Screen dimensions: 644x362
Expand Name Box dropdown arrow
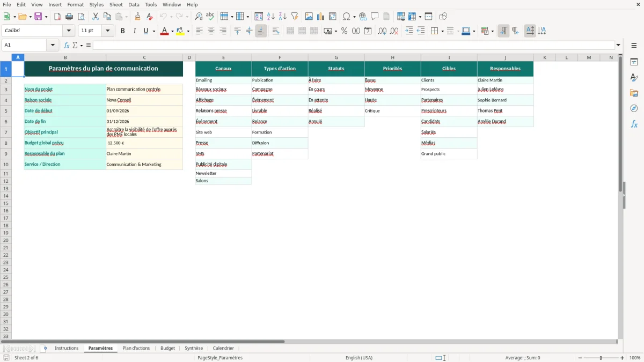click(54, 45)
